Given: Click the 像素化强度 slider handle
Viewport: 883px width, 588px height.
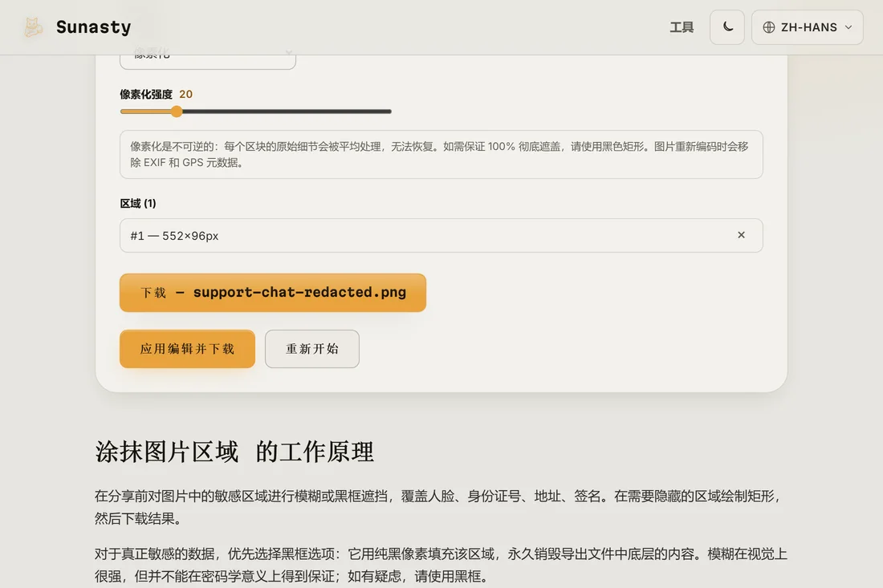Looking at the screenshot, I should click(x=177, y=112).
